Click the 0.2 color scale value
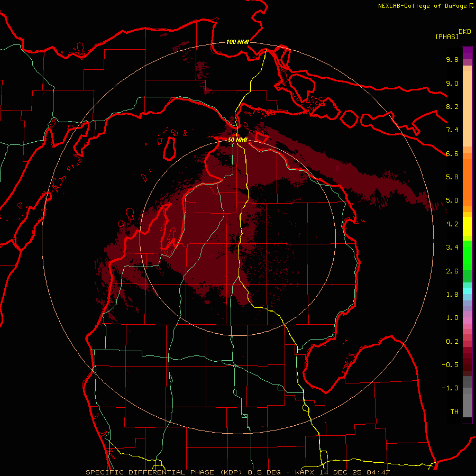Image resolution: width=476 pixels, height=476 pixels. point(452,342)
